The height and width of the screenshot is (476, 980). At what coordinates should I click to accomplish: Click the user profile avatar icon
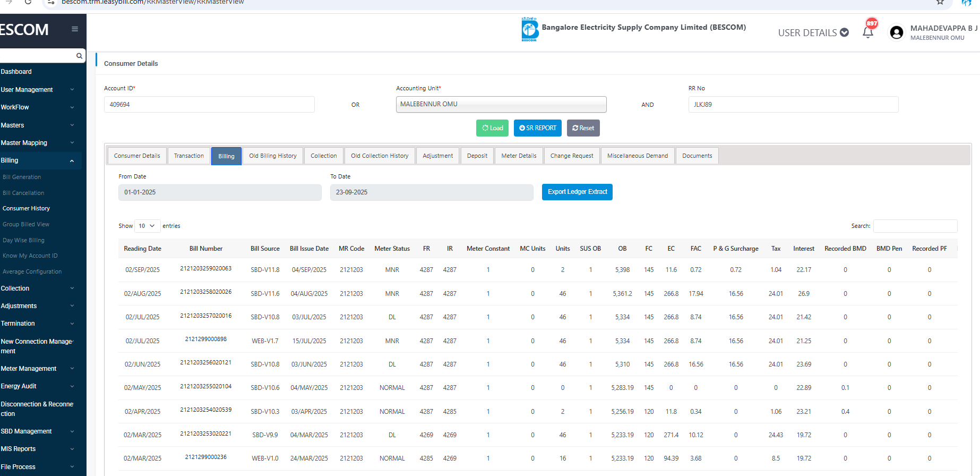point(897,33)
